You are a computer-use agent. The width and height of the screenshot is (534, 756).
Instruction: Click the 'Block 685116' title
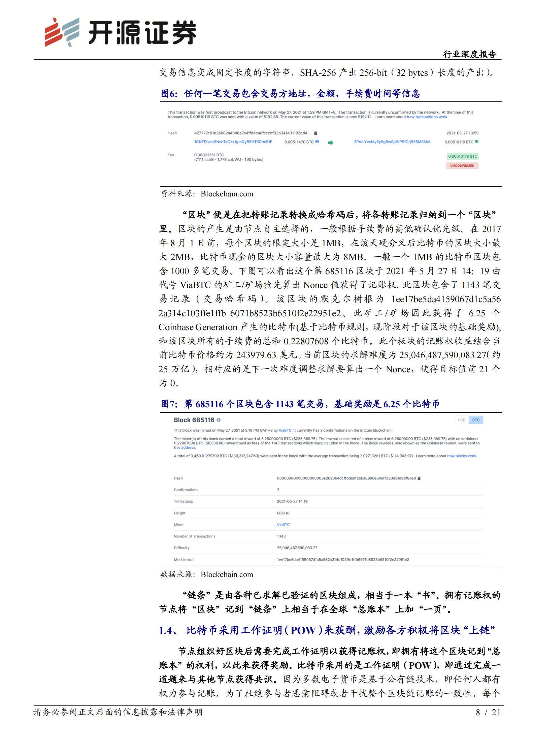pos(194,420)
